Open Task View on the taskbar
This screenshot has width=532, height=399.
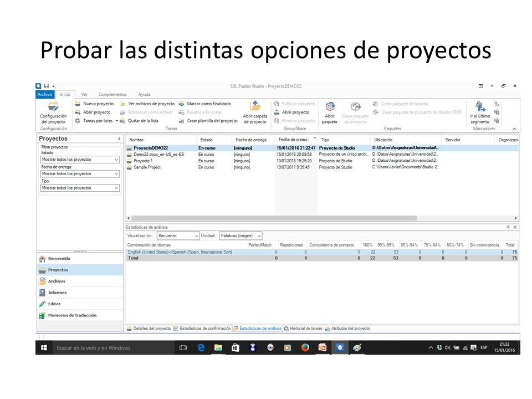[x=183, y=348]
